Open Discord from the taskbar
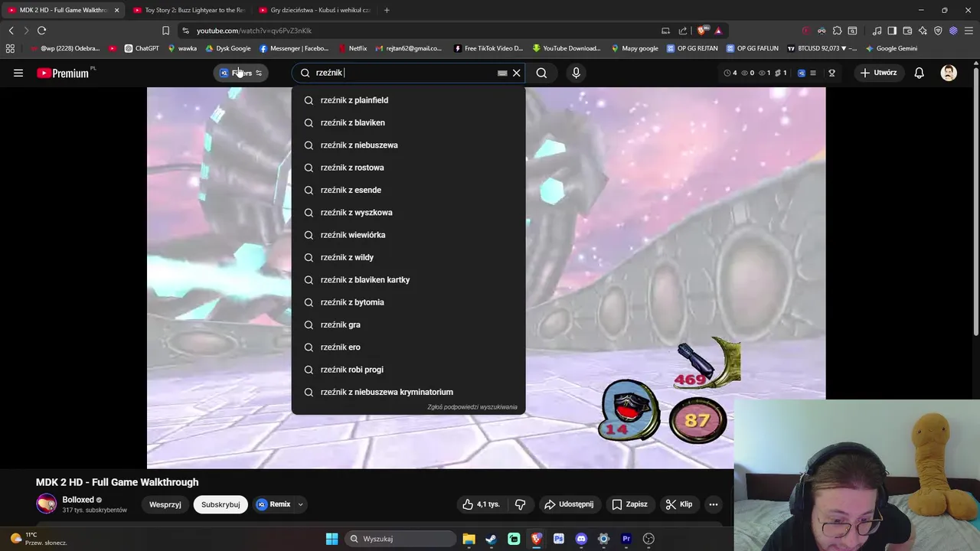Image resolution: width=980 pixels, height=551 pixels. (581, 539)
